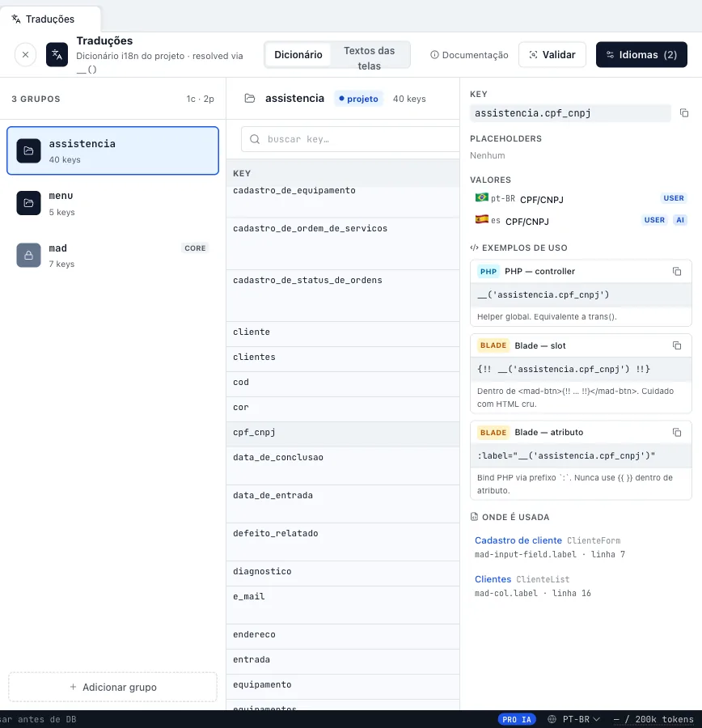Click the Spain flag for es

(x=481, y=219)
